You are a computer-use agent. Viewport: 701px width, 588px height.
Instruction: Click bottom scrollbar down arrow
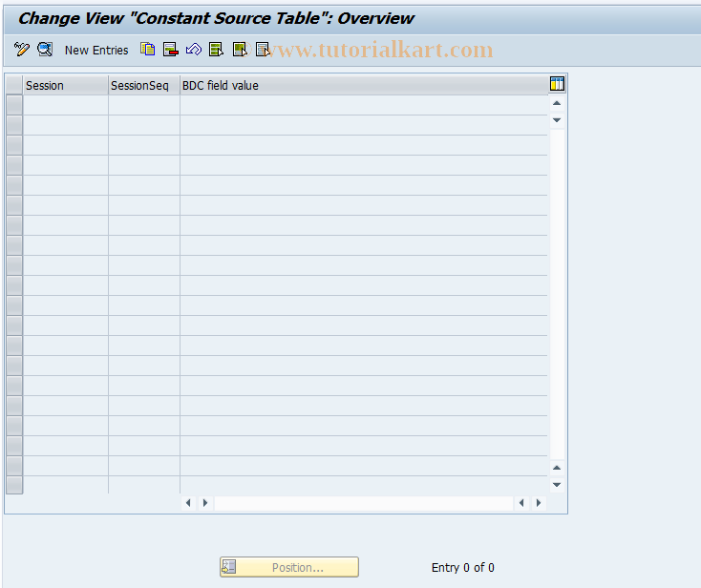point(557,485)
